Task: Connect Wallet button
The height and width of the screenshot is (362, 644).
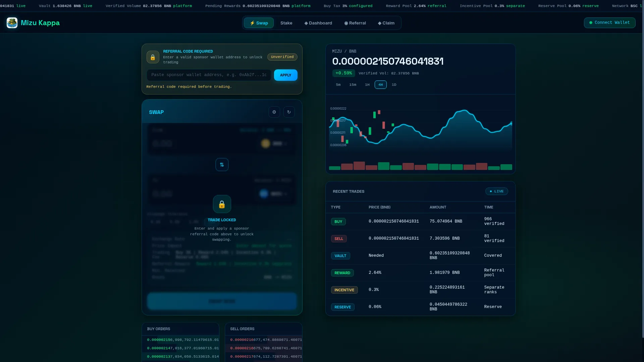Action: click(x=610, y=22)
